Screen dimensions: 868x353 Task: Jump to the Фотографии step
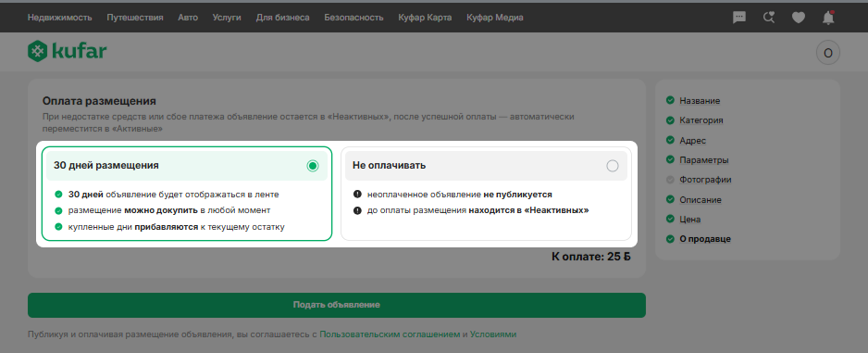pos(706,180)
